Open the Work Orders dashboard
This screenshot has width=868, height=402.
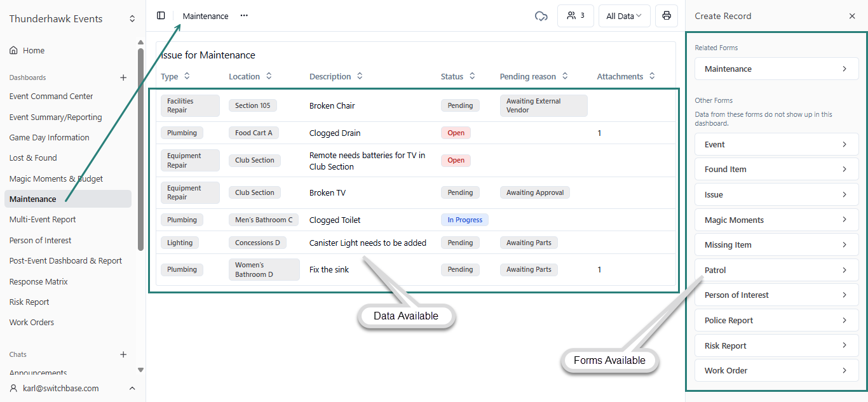(32, 322)
